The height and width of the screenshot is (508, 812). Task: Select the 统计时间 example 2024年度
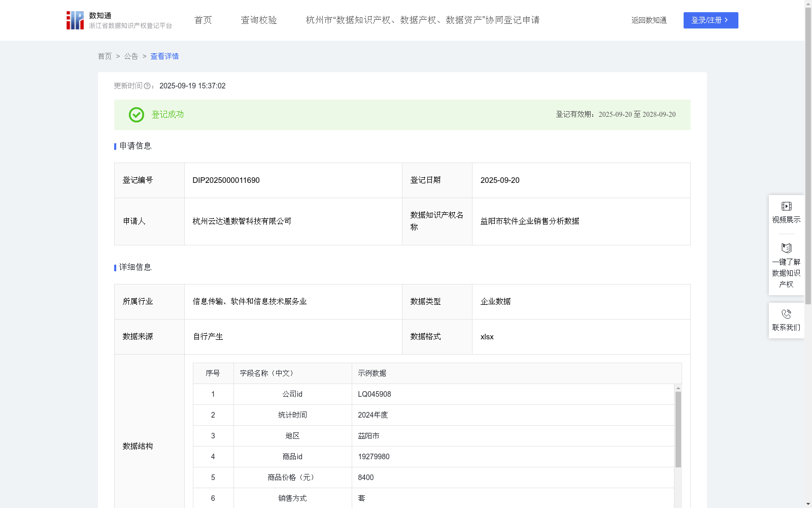373,415
